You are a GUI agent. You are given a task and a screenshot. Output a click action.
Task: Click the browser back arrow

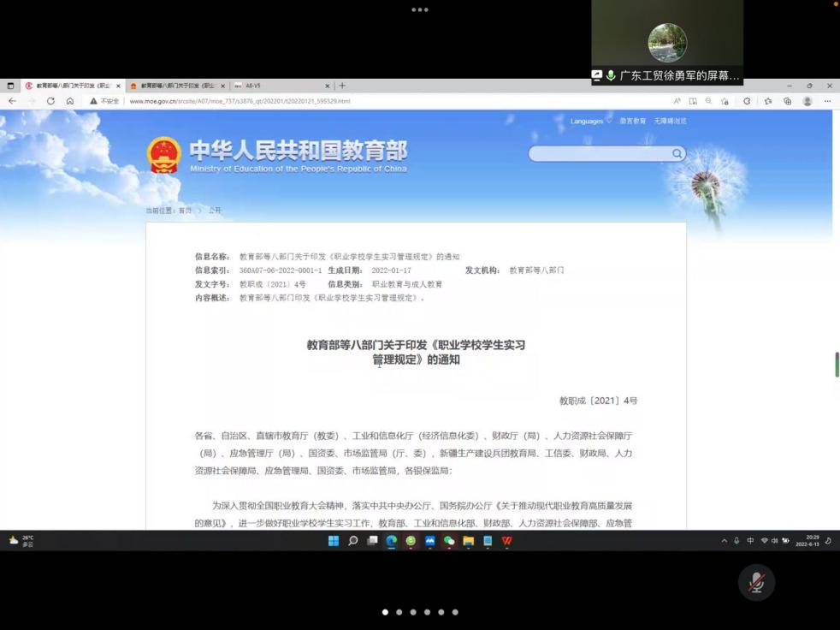click(x=12, y=101)
